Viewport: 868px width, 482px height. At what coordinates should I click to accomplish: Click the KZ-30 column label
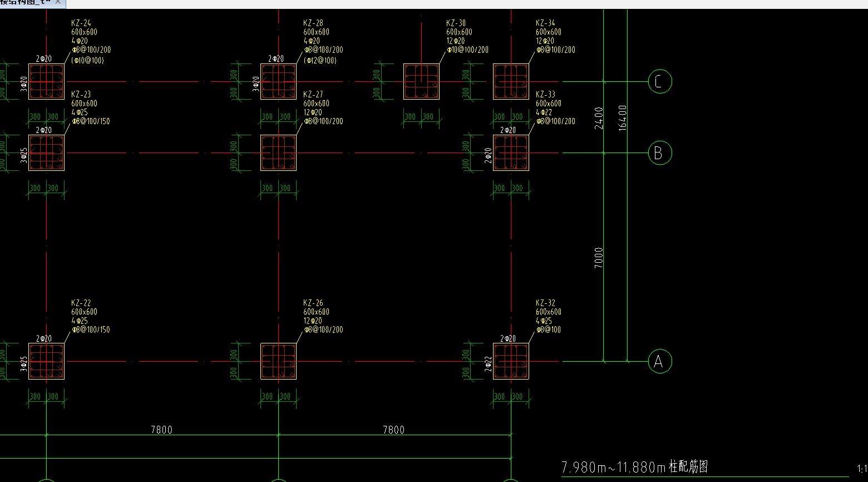456,23
